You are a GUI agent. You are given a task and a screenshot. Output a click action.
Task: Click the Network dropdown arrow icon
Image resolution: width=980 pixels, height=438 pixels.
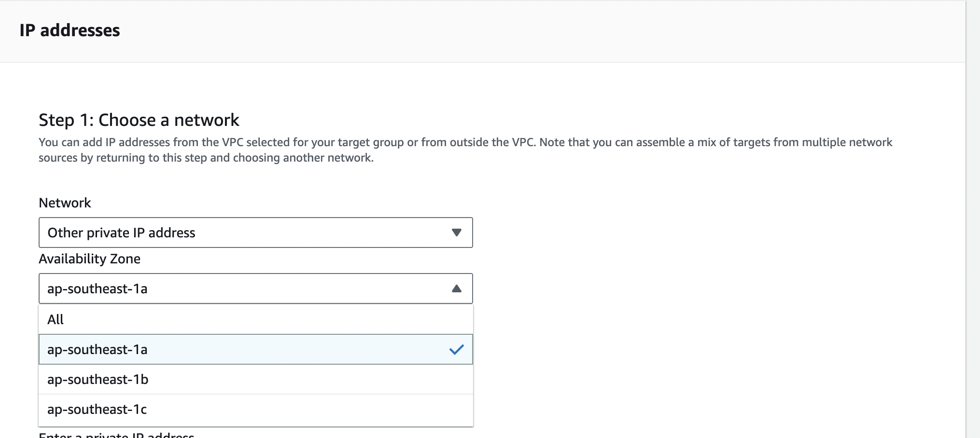(456, 233)
